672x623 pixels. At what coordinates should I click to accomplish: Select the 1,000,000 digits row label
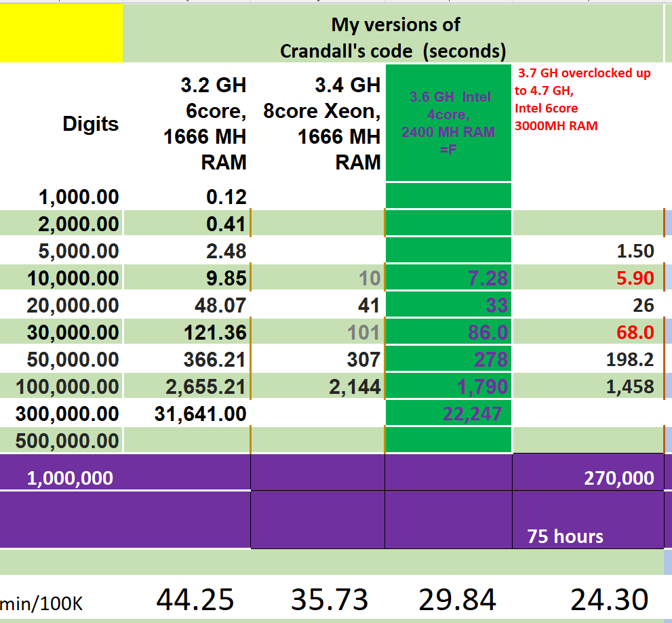(x=70, y=478)
